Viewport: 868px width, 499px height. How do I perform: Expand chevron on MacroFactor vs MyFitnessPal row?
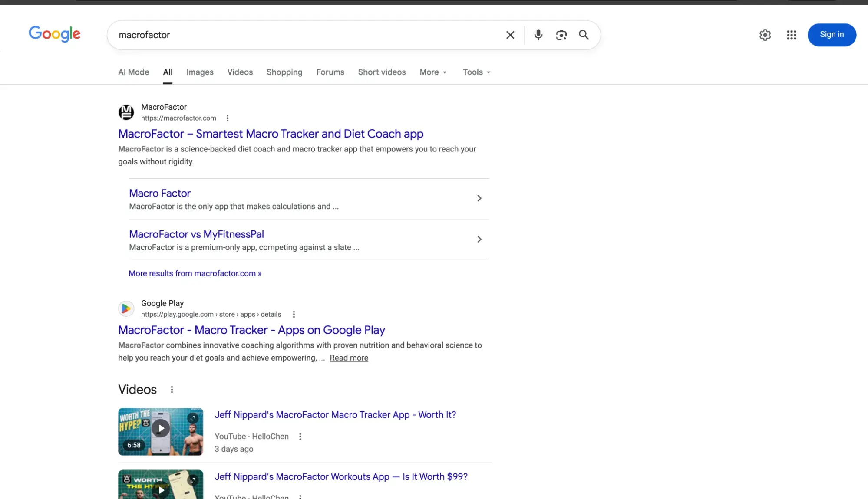(479, 240)
